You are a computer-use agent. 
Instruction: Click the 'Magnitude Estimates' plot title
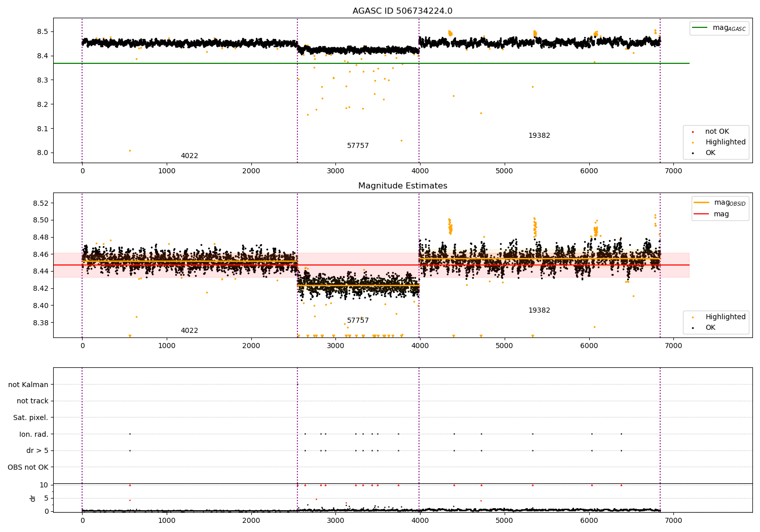(x=402, y=186)
